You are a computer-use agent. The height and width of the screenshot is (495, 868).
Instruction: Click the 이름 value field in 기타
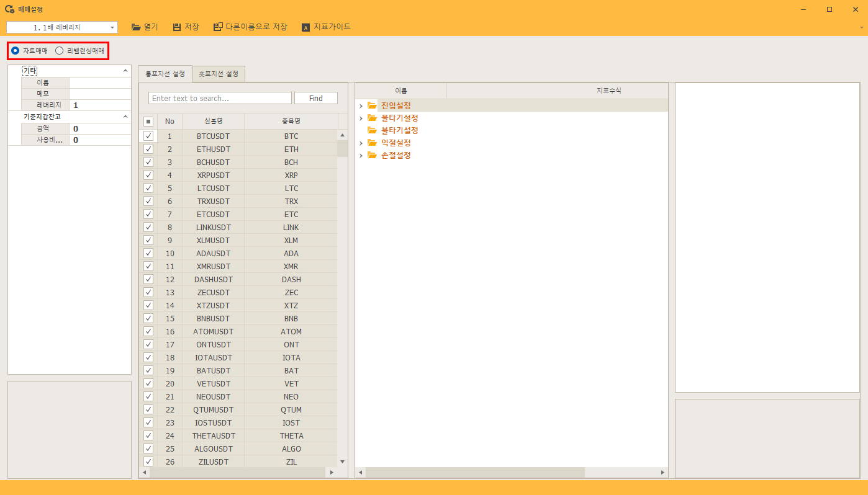[x=100, y=82]
